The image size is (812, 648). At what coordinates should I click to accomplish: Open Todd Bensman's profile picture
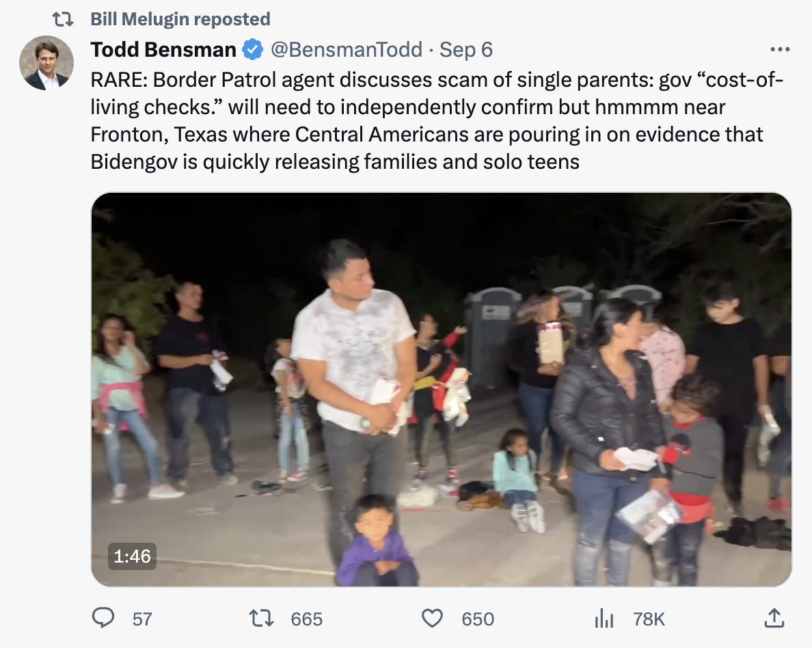click(x=46, y=63)
